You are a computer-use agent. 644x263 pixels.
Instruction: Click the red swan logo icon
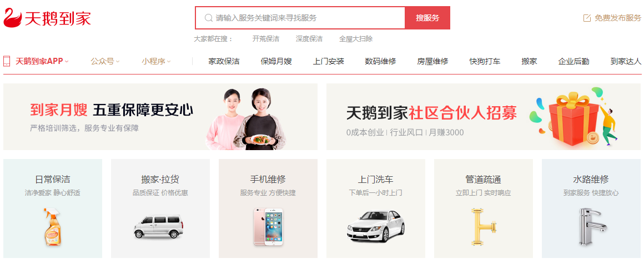[12, 18]
